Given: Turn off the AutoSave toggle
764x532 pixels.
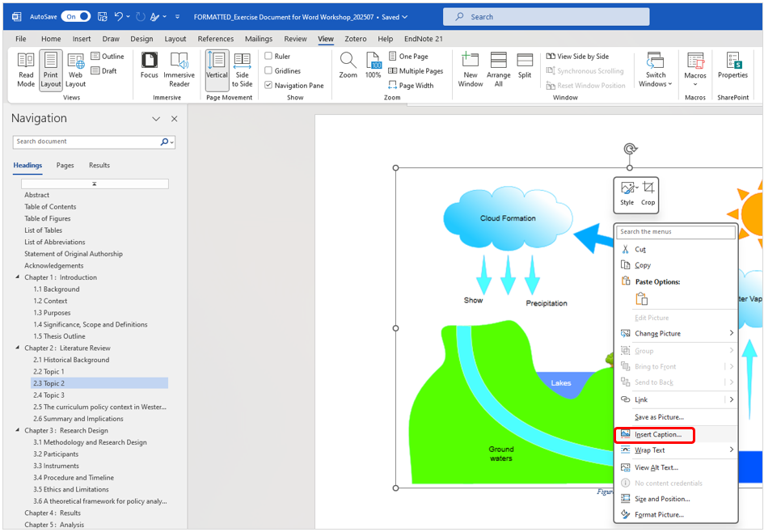Looking at the screenshot, I should [75, 16].
